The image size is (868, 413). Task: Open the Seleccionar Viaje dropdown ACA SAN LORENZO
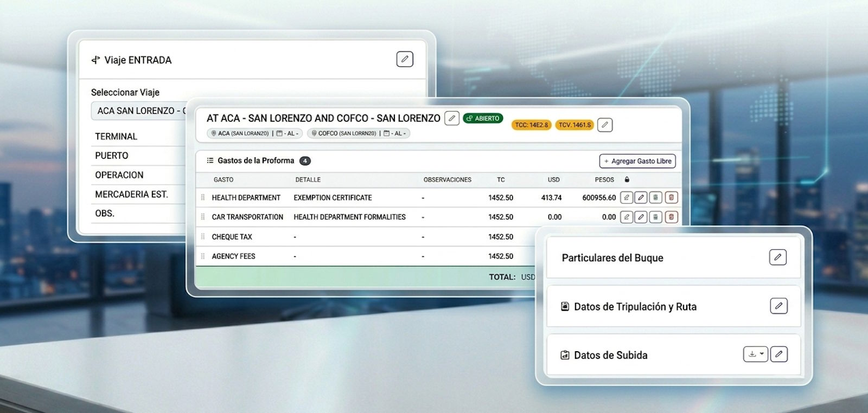[x=139, y=111]
